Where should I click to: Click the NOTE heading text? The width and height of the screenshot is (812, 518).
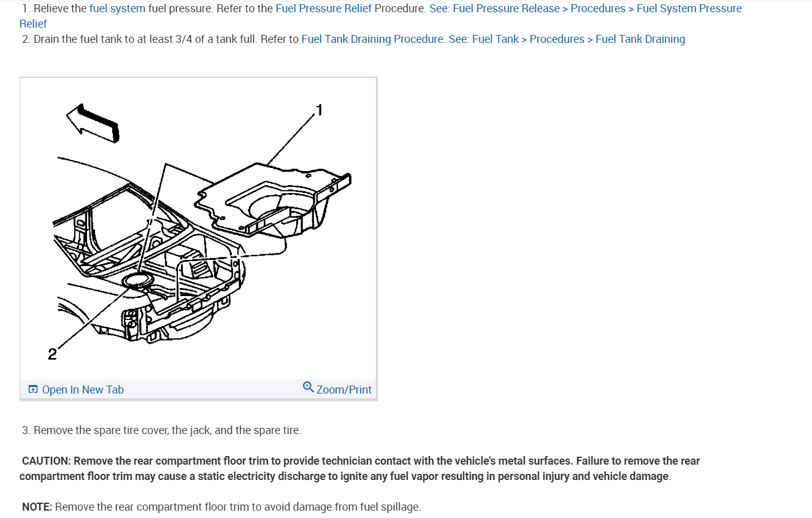click(37, 507)
